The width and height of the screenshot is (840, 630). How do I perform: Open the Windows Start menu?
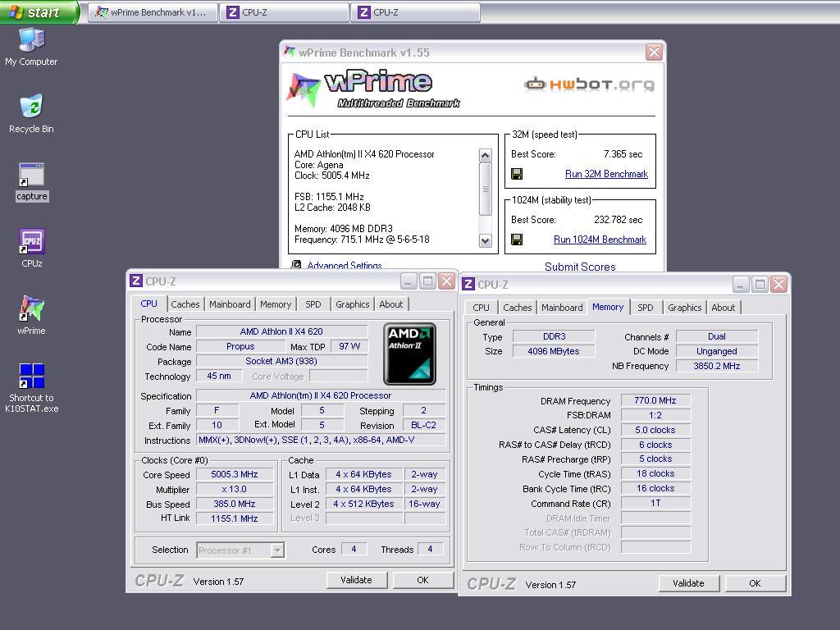(39, 11)
